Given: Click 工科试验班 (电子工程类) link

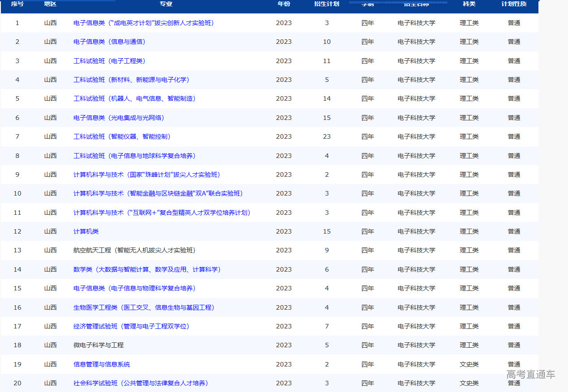Looking at the screenshot, I should [x=109, y=61].
